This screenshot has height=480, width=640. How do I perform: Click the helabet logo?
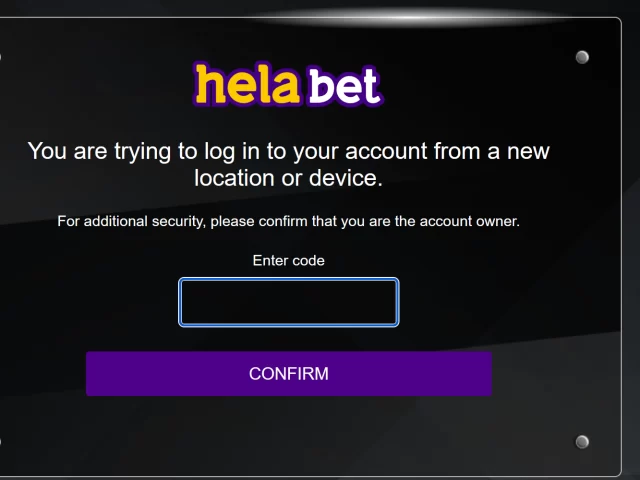click(288, 85)
